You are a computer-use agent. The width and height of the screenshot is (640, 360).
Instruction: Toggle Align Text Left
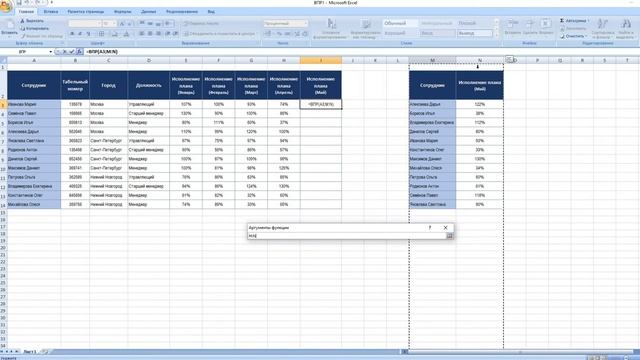[x=142, y=33]
